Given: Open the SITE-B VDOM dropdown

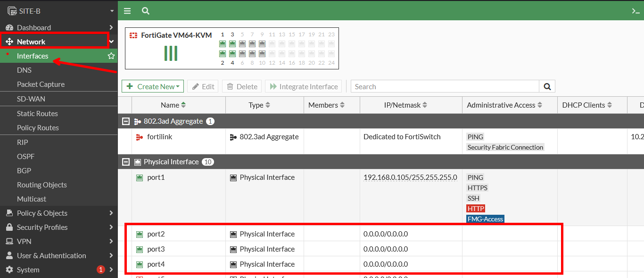Looking at the screenshot, I should [111, 11].
